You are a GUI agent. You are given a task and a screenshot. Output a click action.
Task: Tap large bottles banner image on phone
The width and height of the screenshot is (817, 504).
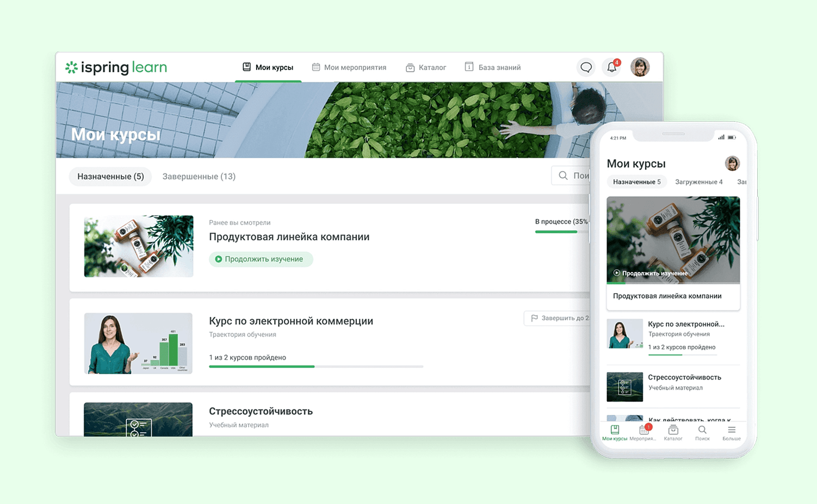[x=673, y=240]
